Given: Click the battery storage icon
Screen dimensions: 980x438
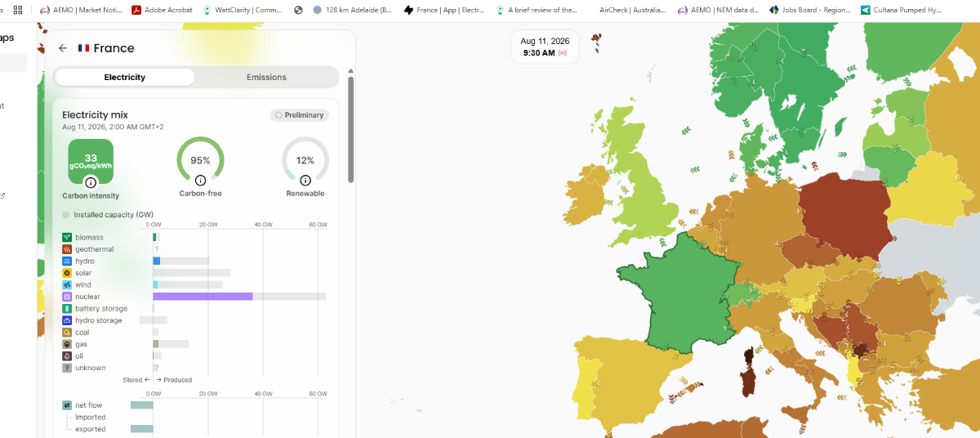Looking at the screenshot, I should point(67,309).
